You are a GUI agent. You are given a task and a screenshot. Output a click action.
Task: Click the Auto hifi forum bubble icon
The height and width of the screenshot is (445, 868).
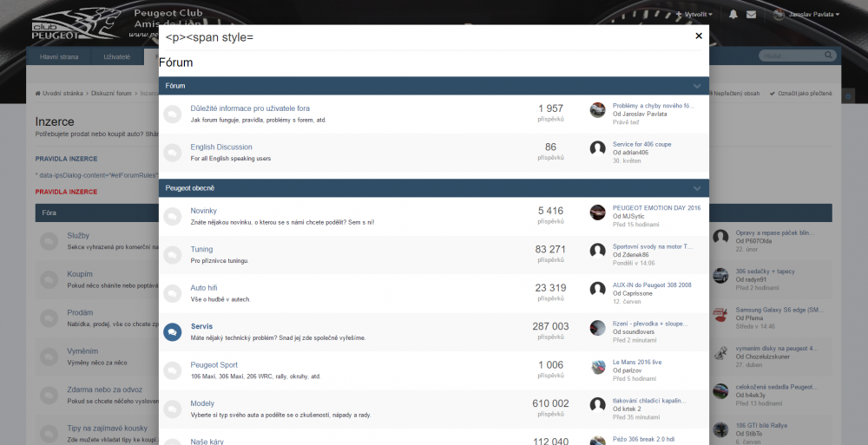tap(172, 293)
